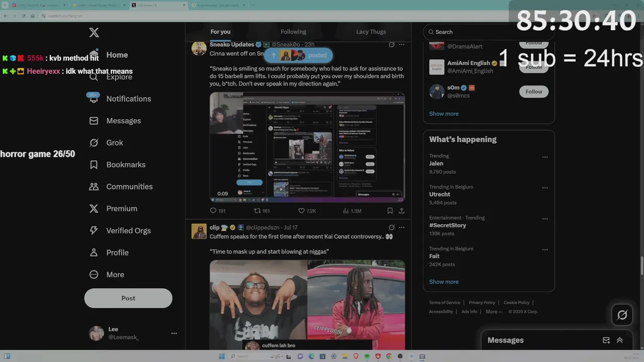644x362 pixels.
Task: Click the browser back button
Action: click(x=6, y=16)
